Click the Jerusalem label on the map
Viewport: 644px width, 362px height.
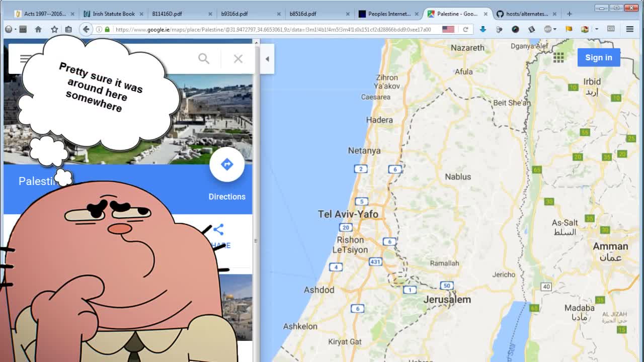pos(447,300)
